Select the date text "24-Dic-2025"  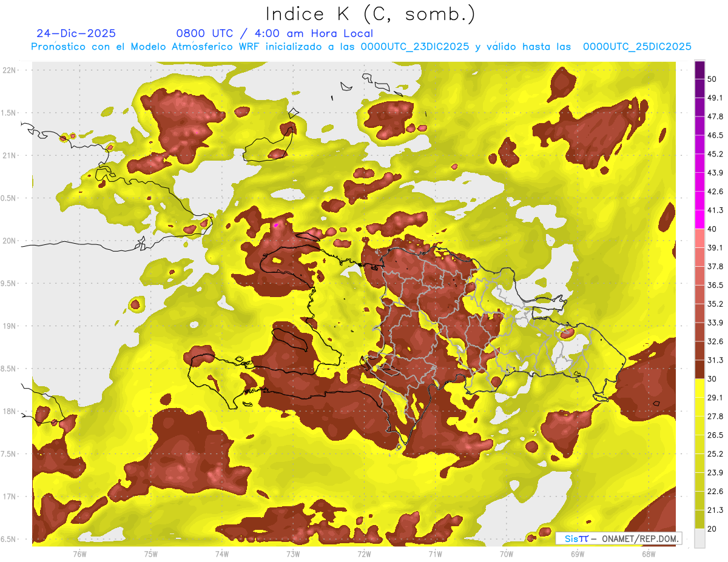[x=76, y=33]
